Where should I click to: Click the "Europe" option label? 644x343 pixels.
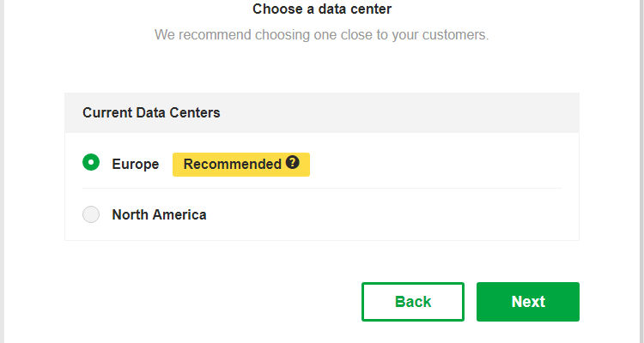136,164
